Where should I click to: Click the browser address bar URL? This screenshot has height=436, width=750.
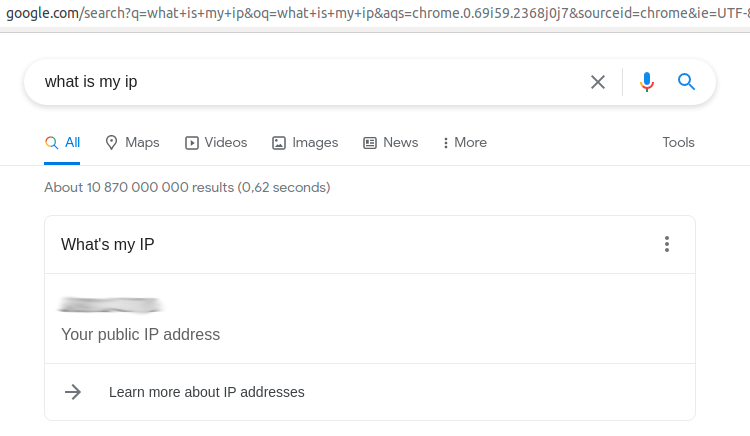coord(375,13)
